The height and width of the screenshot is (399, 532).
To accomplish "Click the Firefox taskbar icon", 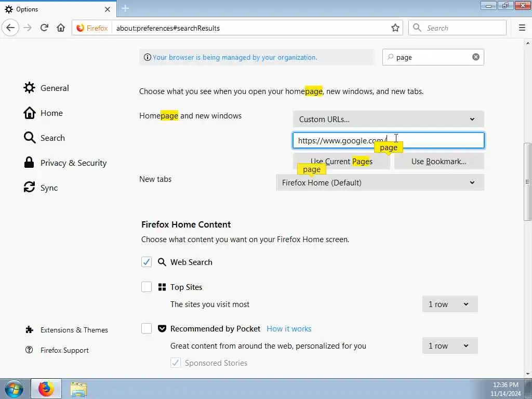I will click(x=46, y=389).
